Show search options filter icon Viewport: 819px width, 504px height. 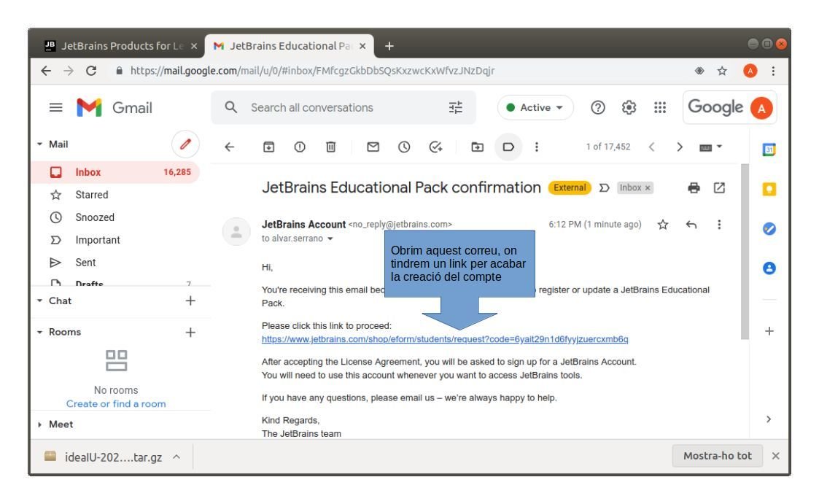coord(456,108)
